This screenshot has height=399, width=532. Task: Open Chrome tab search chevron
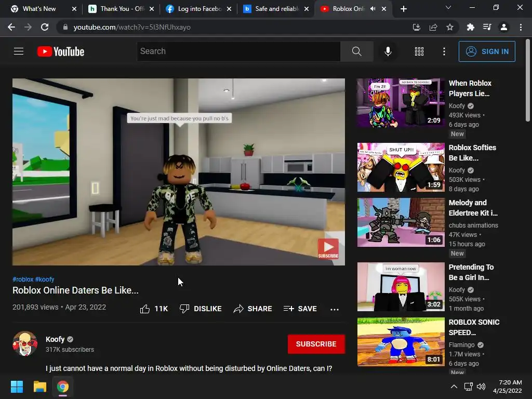pyautogui.click(x=448, y=7)
